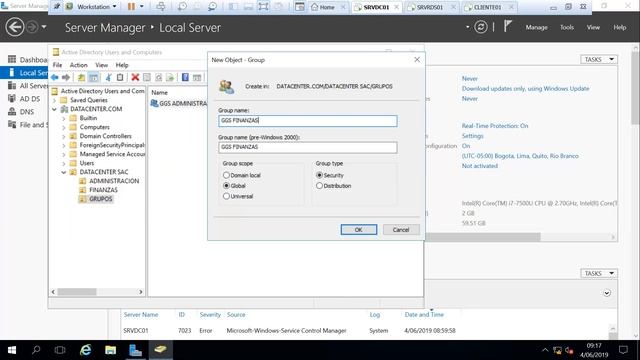Click the VMware take snapshot icon
Image resolution: width=640 pixels, height=360 pixels.
click(182, 7)
